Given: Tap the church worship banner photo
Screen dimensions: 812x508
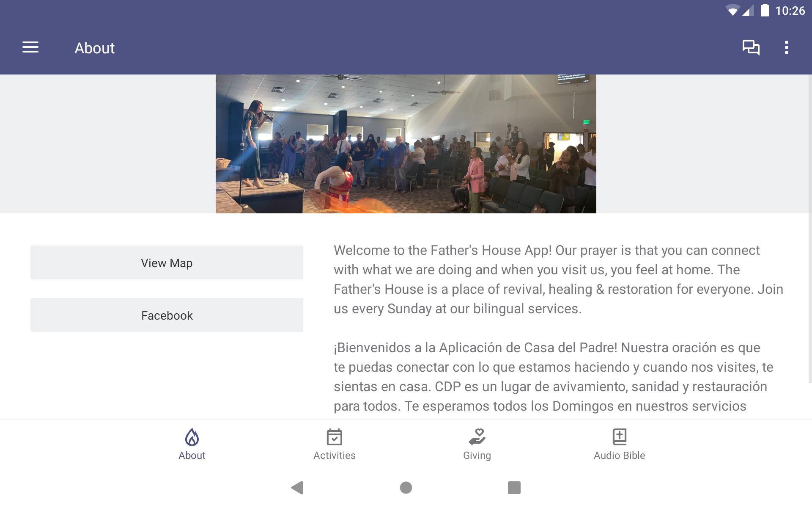Looking at the screenshot, I should point(406,144).
